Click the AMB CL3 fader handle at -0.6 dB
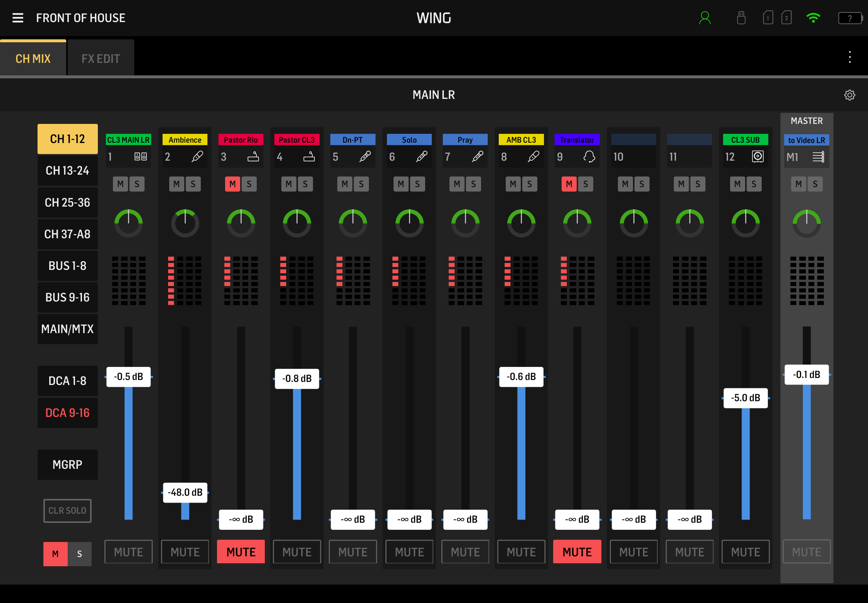 [x=521, y=377]
